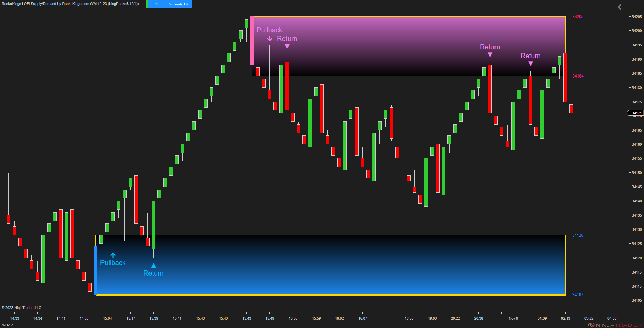
Task: Click the Nov 9 label on the time axis
Action: (x=513, y=318)
